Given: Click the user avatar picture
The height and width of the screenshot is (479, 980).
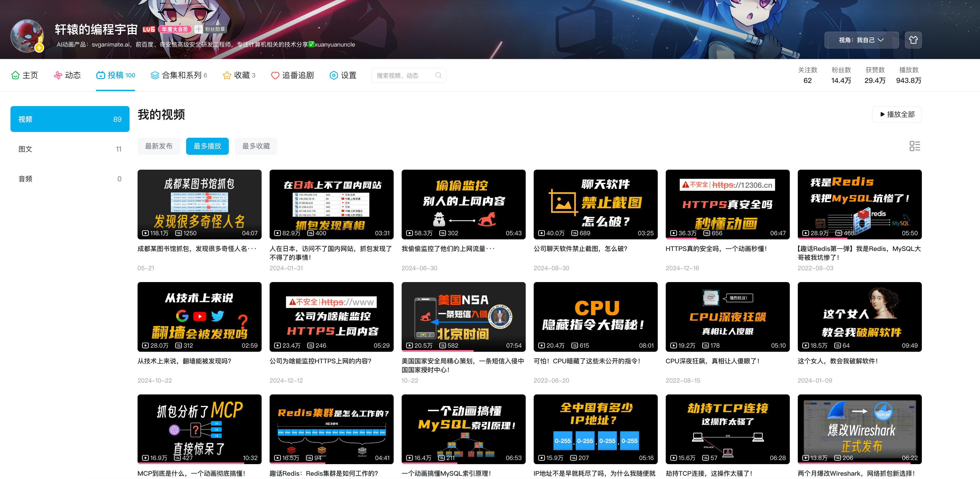Looking at the screenshot, I should [x=27, y=36].
